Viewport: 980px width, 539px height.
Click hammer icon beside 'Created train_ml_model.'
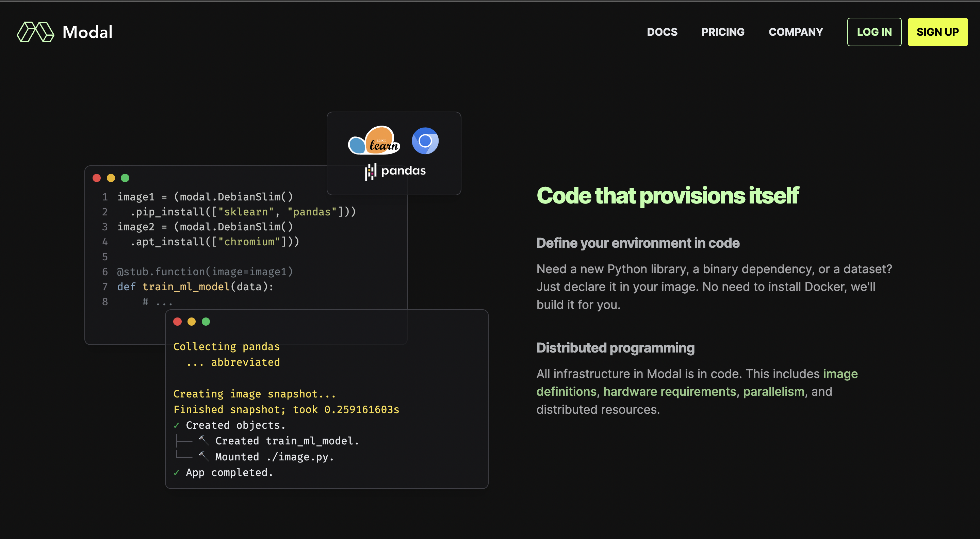pyautogui.click(x=204, y=440)
